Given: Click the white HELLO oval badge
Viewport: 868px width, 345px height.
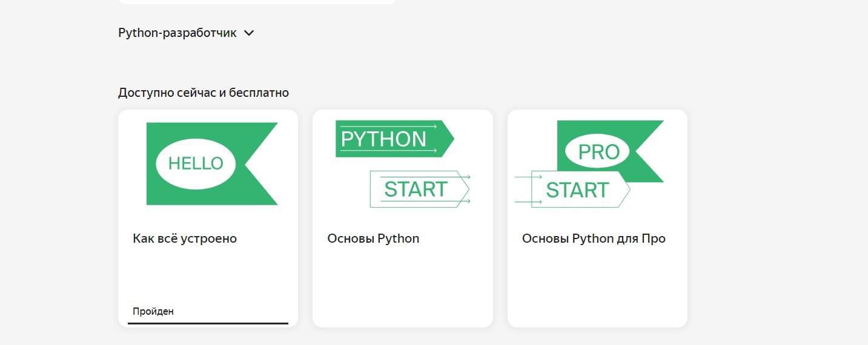Looking at the screenshot, I should [x=195, y=163].
